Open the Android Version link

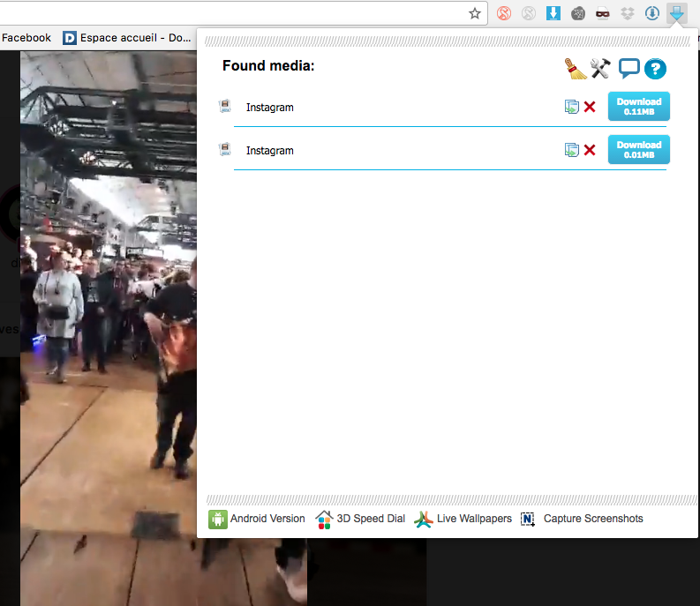pos(257,519)
